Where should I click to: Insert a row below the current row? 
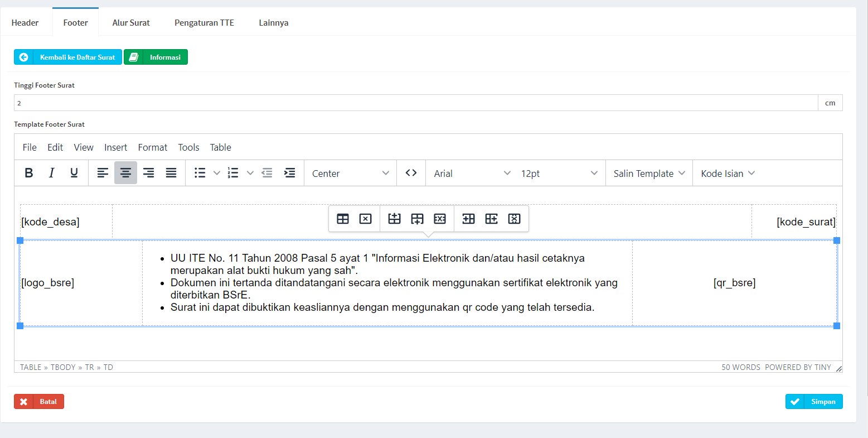[x=416, y=218]
